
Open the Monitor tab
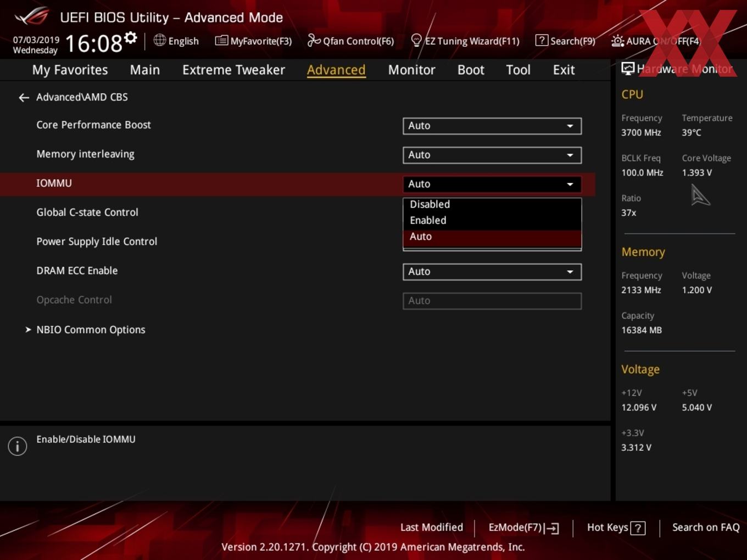[x=411, y=70]
